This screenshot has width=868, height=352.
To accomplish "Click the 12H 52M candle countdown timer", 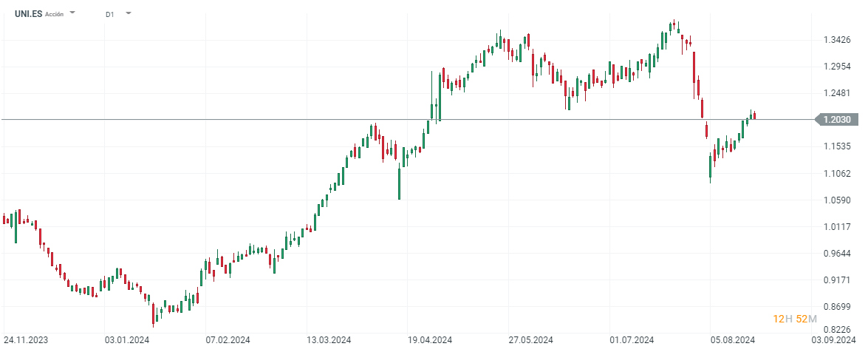I will (795, 319).
